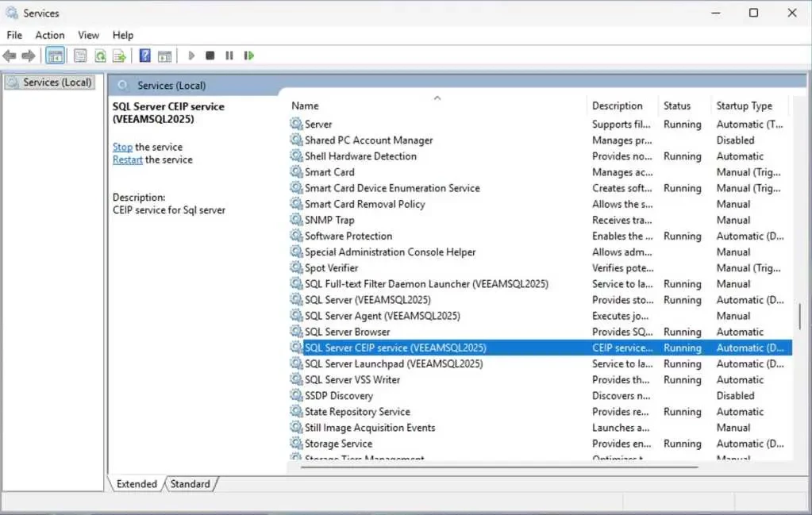
Task: Sort by the Name column header
Action: click(437, 106)
